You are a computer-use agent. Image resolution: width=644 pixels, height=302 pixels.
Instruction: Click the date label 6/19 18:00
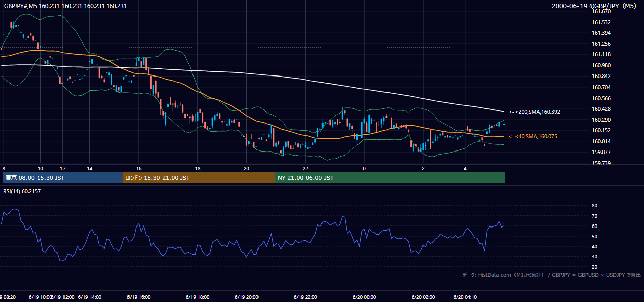198,297
